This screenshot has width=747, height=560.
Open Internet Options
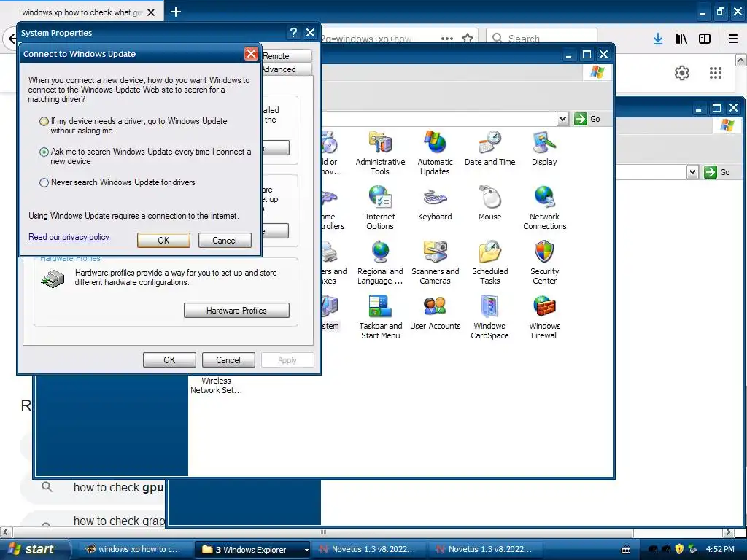pos(380,208)
